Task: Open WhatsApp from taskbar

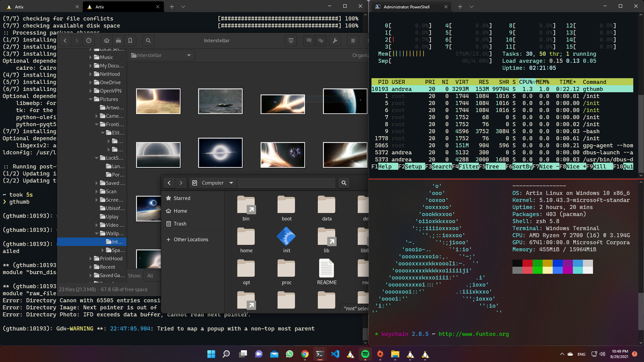Action: [x=290, y=354]
